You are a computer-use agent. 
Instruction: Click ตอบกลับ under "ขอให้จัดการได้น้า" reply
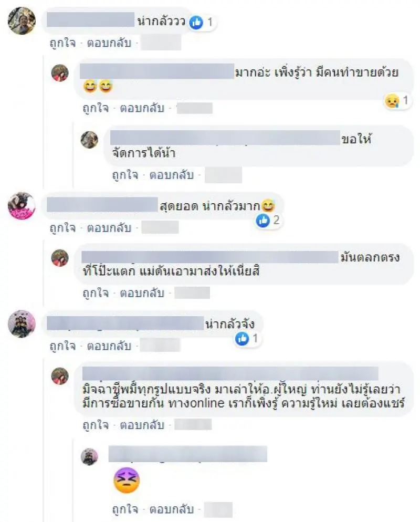(172, 175)
